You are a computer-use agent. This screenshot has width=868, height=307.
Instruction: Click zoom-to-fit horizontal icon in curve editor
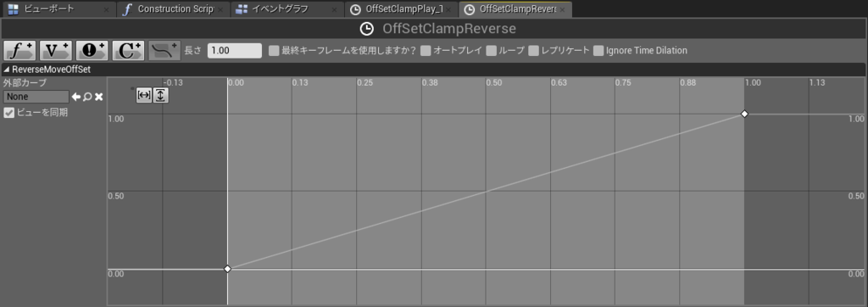tap(144, 95)
